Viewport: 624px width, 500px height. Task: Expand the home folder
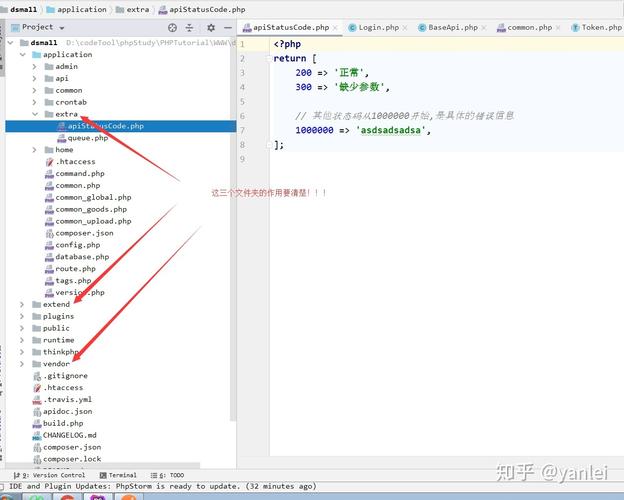[x=35, y=150]
